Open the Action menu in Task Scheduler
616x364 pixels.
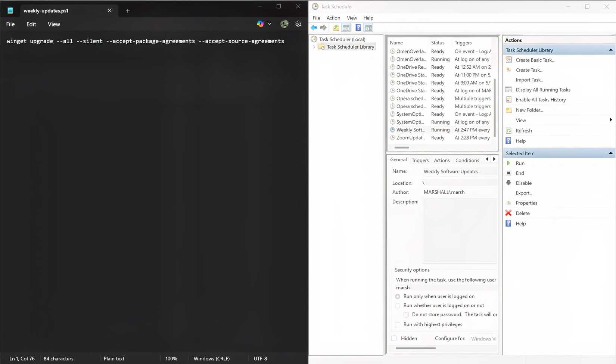pos(333,18)
